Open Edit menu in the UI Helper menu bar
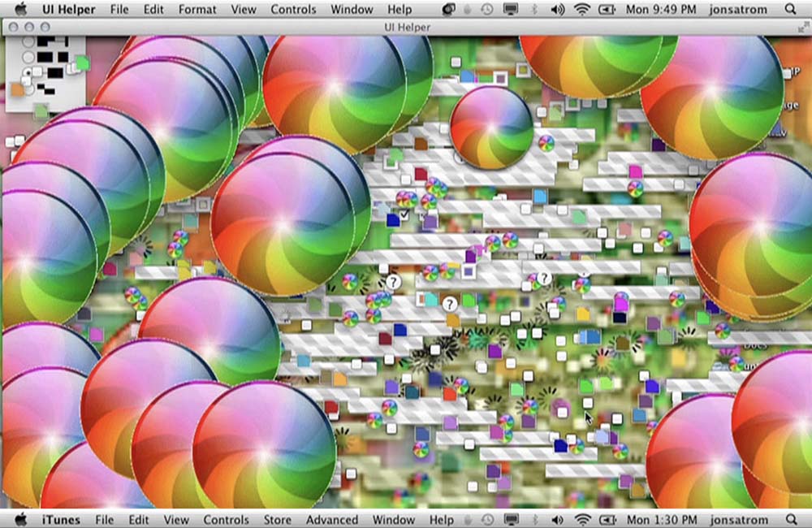 coord(153,9)
